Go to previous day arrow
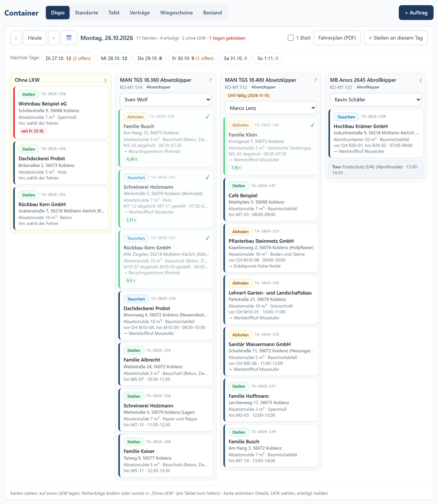 click(x=16, y=38)
